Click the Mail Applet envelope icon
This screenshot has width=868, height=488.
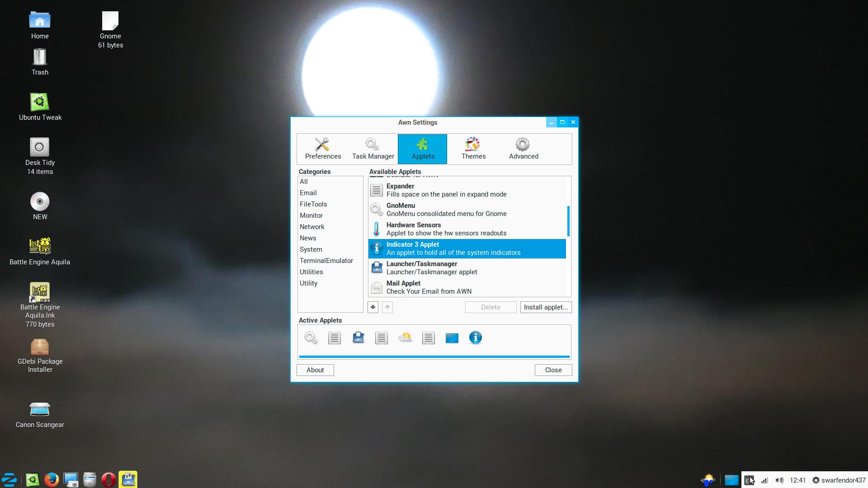[x=376, y=287]
